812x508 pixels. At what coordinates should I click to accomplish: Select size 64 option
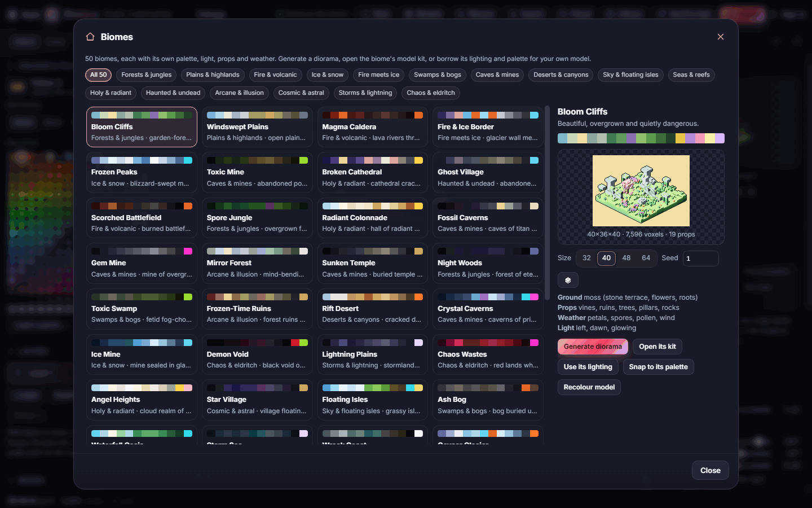point(646,258)
